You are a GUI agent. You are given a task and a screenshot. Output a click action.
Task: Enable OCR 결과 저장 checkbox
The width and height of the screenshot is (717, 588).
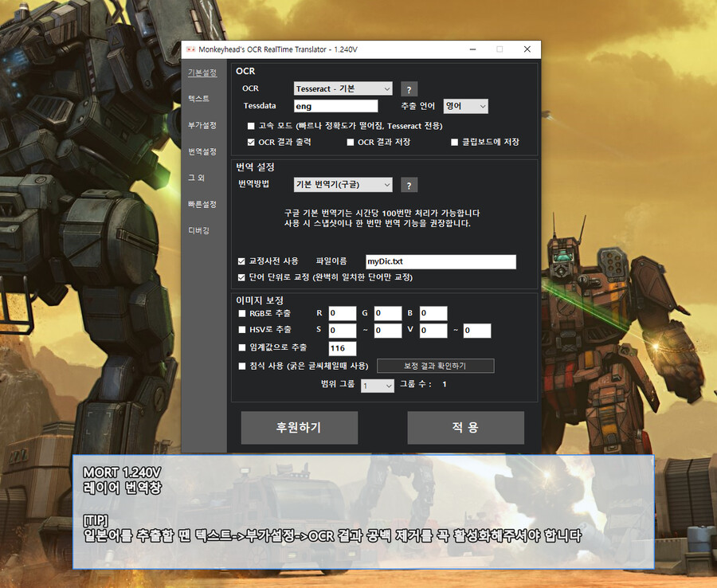click(351, 142)
